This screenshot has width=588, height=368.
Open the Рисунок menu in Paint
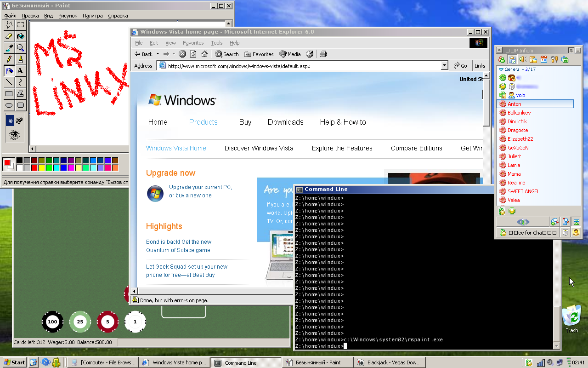[x=68, y=16]
